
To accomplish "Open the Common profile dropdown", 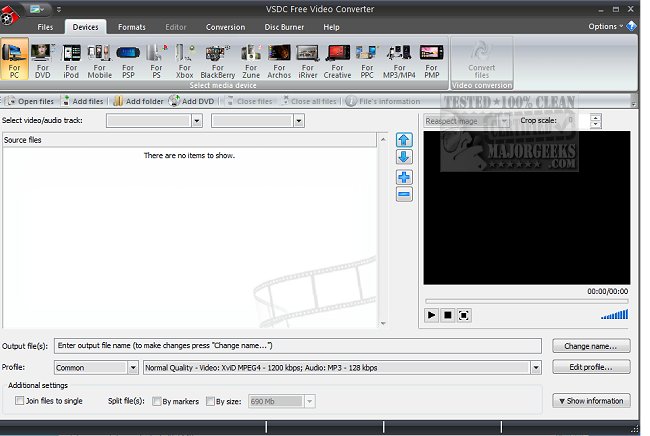I will point(133,367).
